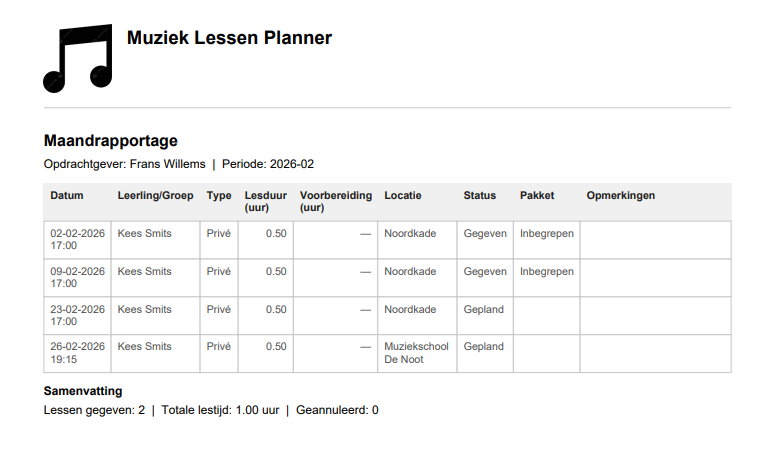Viewport: 777px width, 452px height.
Task: Click the Muziek Lessen Planner title
Action: point(229,38)
